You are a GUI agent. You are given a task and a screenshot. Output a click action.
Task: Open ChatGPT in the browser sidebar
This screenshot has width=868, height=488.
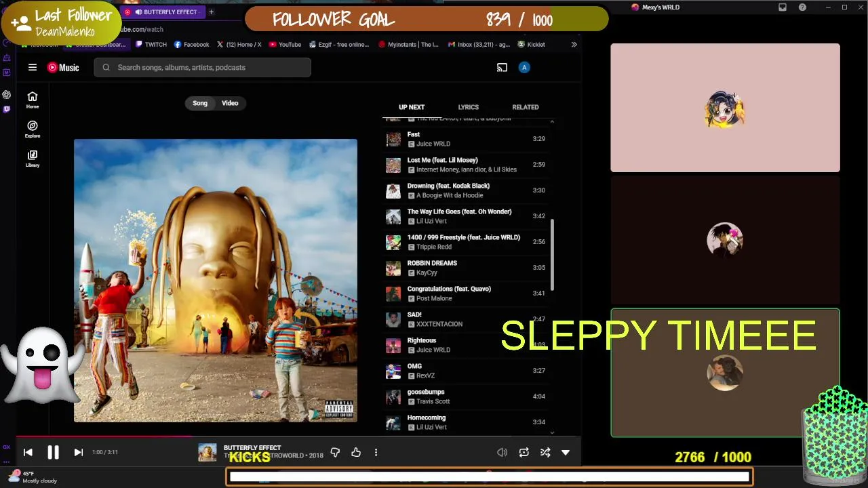tap(6, 94)
